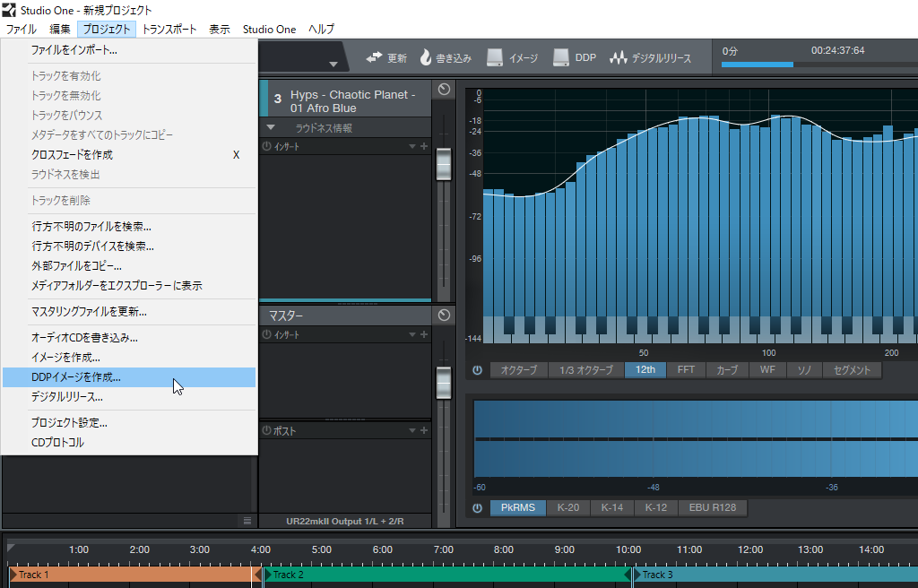Open track 3 インサート dropdown arrow
This screenshot has height=588, width=918.
point(412,146)
